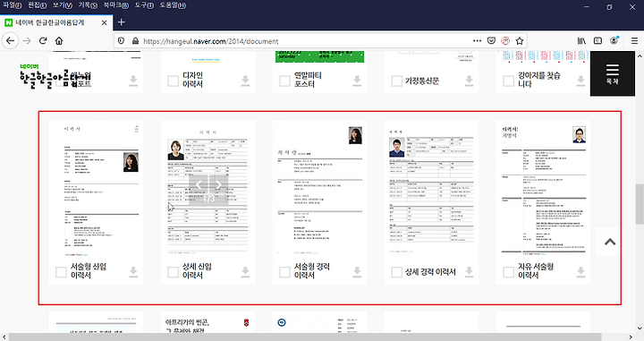
Task: Open the 도움말 menu
Action: [x=173, y=5]
